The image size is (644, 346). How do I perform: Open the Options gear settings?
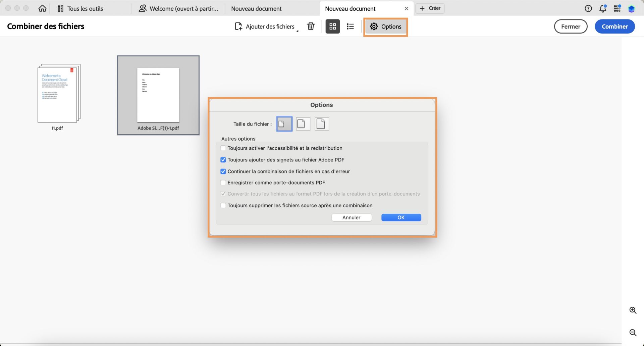click(x=385, y=27)
